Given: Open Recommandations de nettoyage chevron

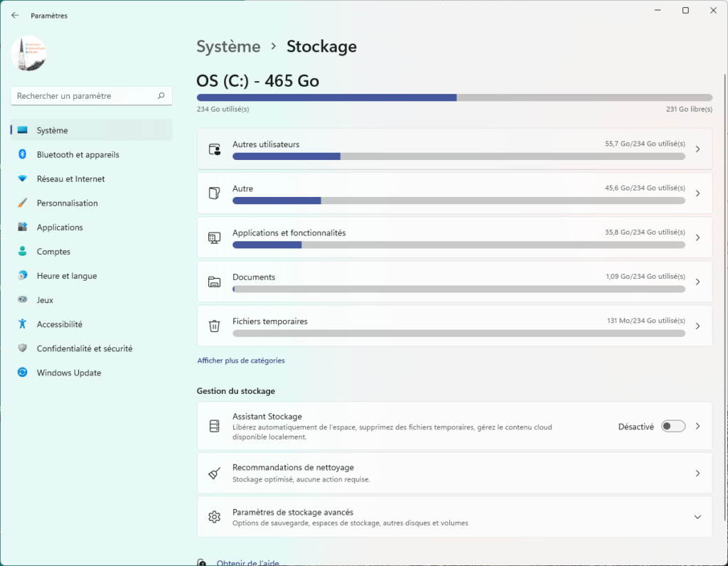Looking at the screenshot, I should coord(698,473).
